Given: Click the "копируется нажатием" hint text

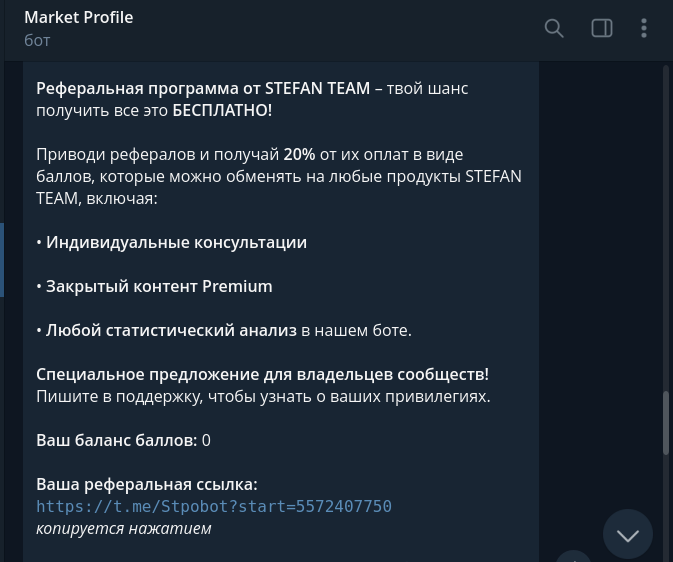Looking at the screenshot, I should click(124, 529).
